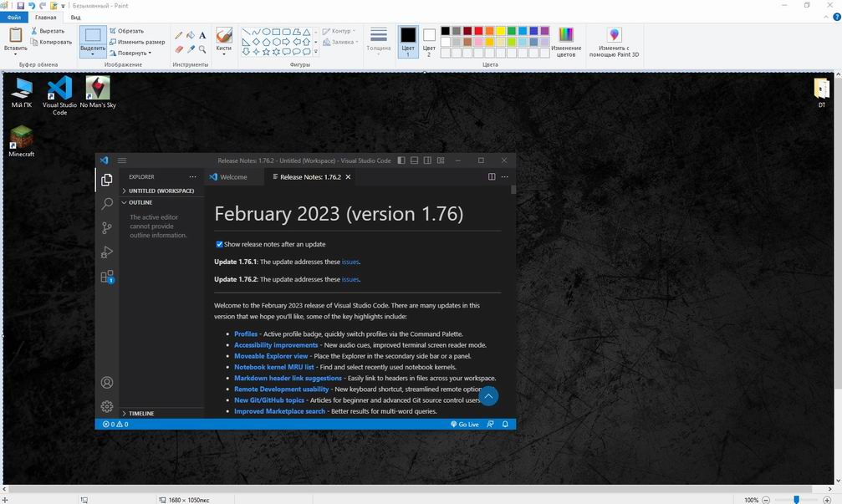Choose the five-point star shape
Viewport: 842px width, 504px height.
click(266, 52)
